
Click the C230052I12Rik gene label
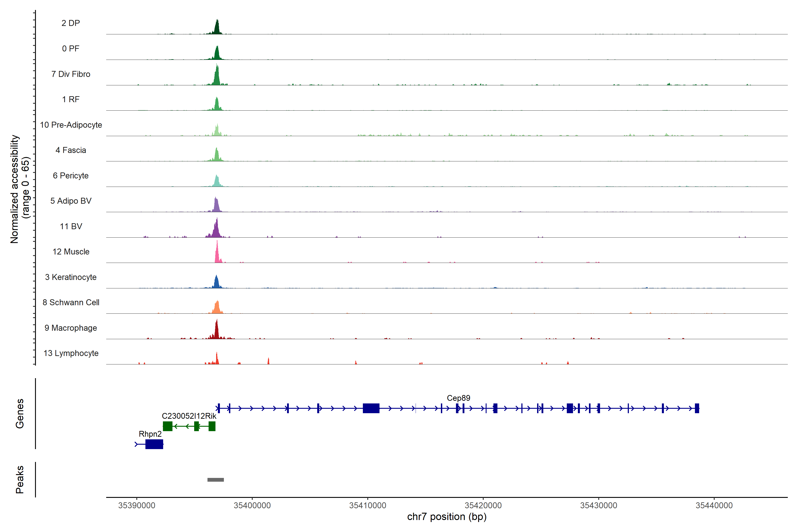point(189,416)
